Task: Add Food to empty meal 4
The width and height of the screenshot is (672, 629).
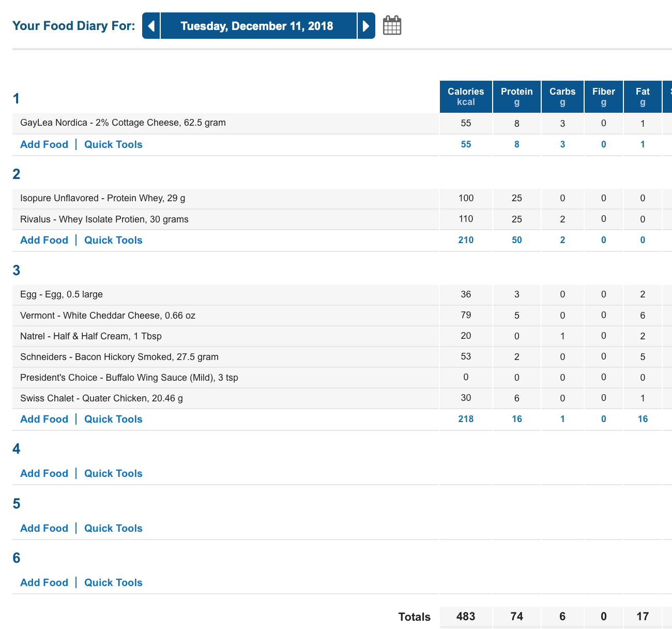Action: [x=44, y=473]
